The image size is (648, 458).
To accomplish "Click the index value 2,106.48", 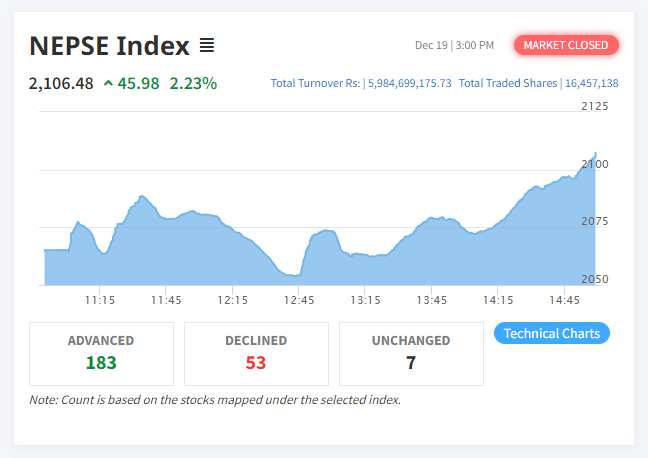I will pos(61,83).
